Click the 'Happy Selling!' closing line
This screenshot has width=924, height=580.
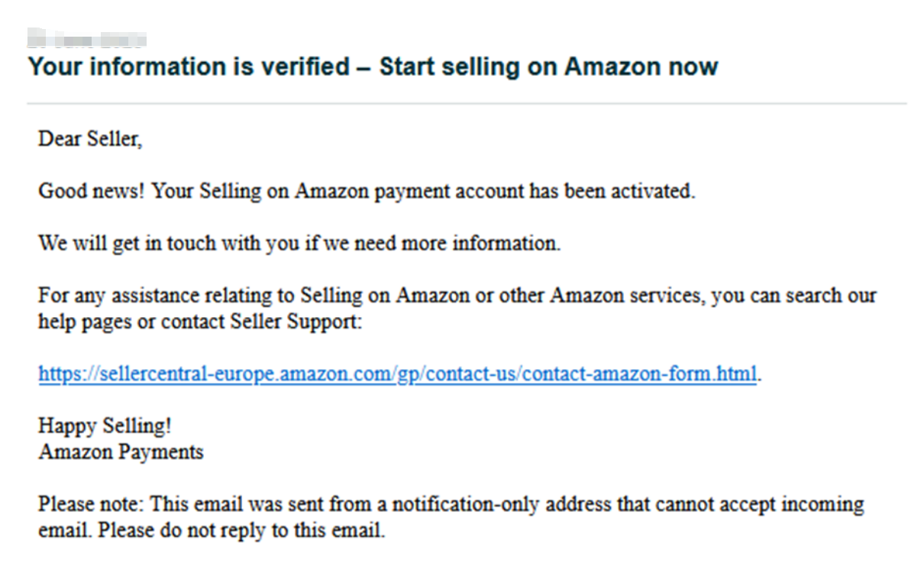pos(105,426)
